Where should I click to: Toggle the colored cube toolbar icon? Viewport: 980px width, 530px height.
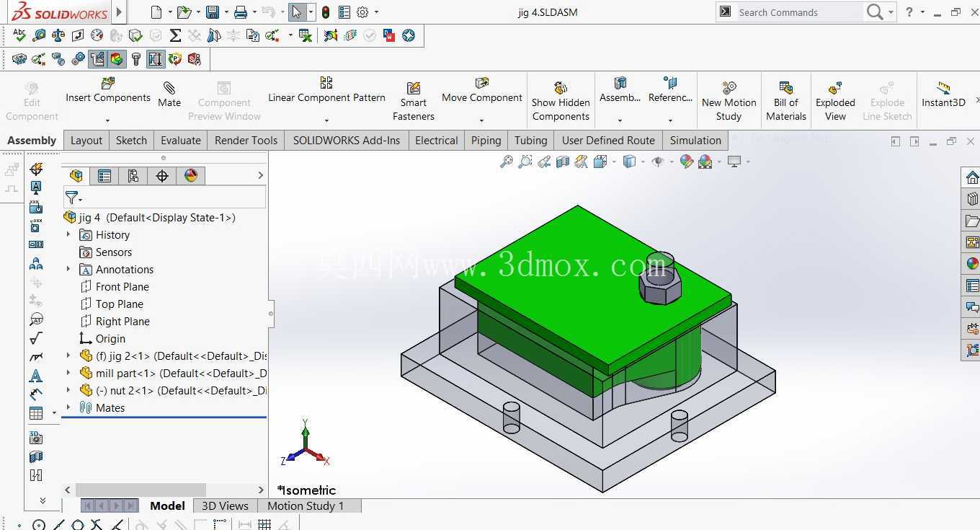coord(116,59)
